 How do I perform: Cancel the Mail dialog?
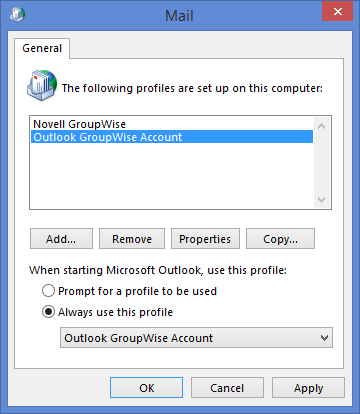click(227, 388)
